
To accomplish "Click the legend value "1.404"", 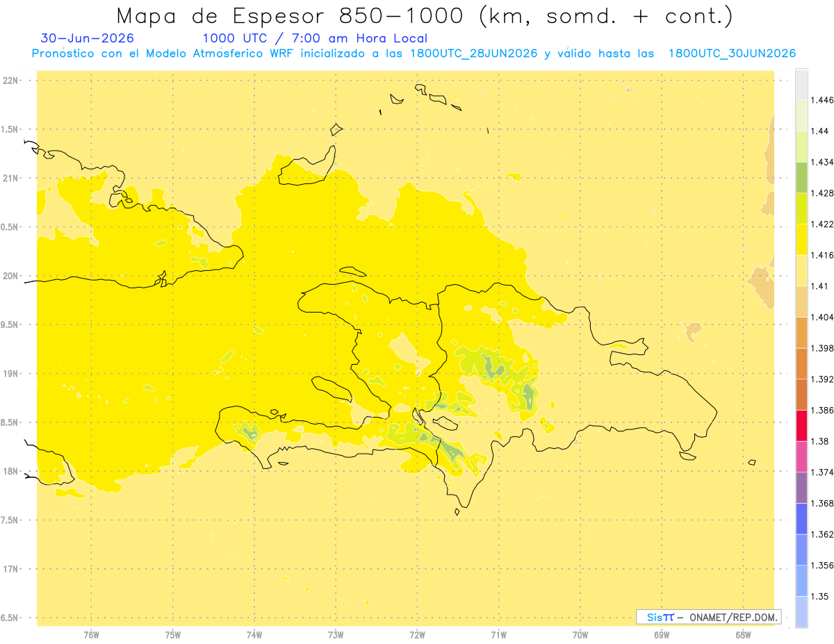I will 822,317.
